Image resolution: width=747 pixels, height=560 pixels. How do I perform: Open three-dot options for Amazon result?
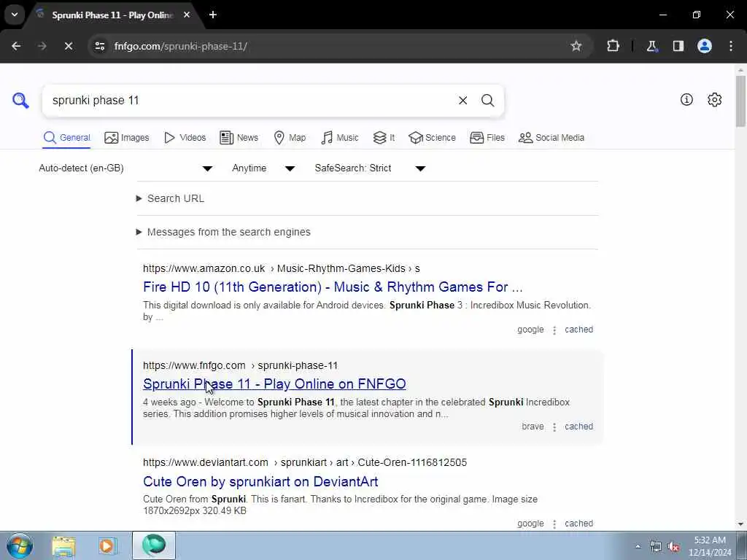(554, 330)
